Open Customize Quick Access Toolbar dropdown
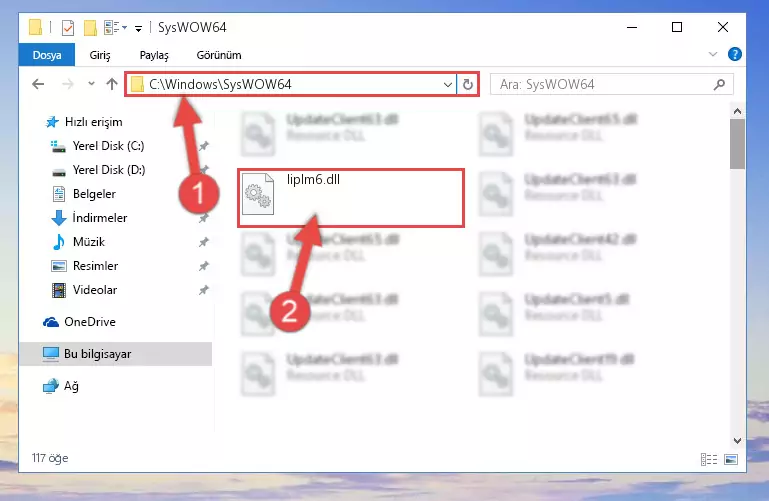Screen dimensions: 769x501 click(139, 29)
